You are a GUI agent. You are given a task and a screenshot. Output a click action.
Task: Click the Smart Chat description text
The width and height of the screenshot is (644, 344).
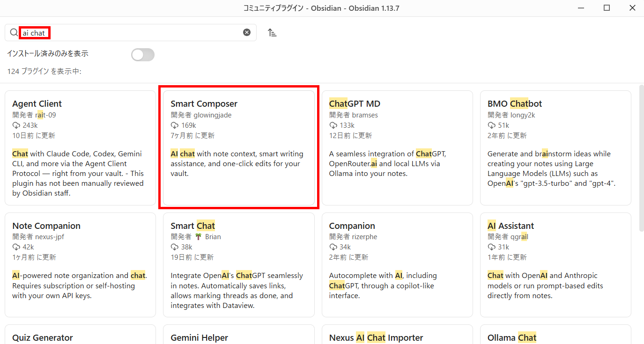coord(237,291)
